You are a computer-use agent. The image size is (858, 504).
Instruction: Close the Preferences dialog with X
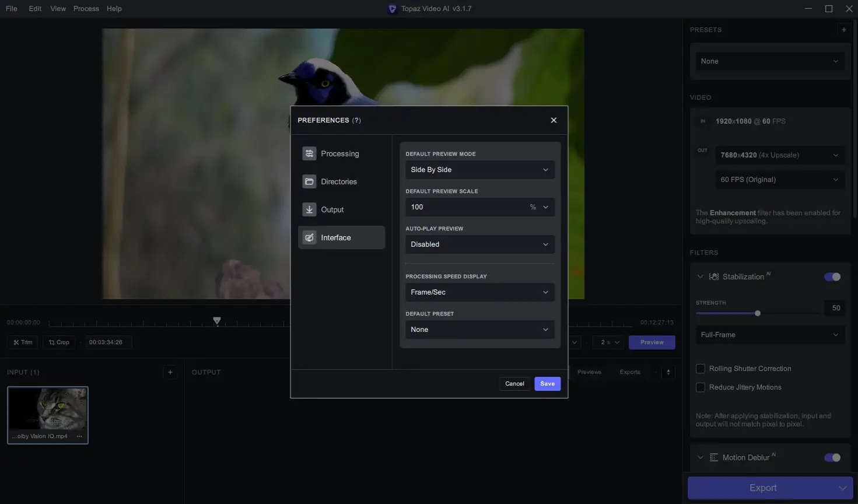[554, 120]
